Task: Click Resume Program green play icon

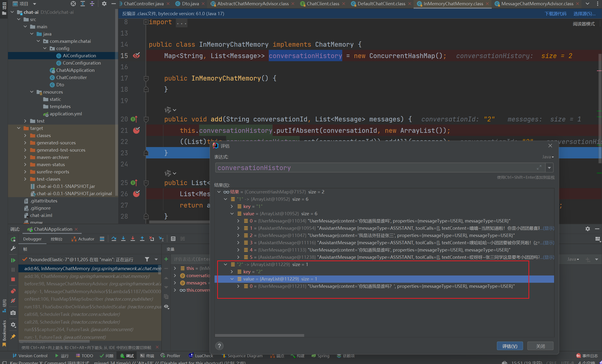Action: (13, 260)
